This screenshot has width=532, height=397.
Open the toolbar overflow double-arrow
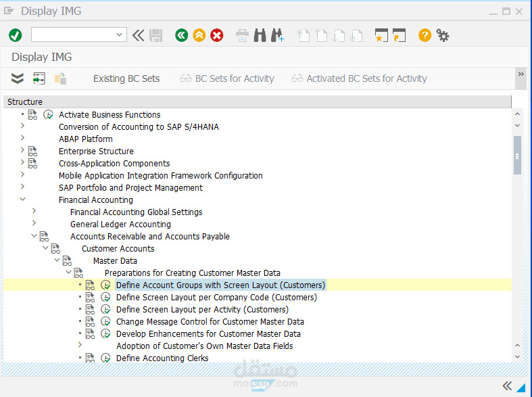tap(521, 74)
